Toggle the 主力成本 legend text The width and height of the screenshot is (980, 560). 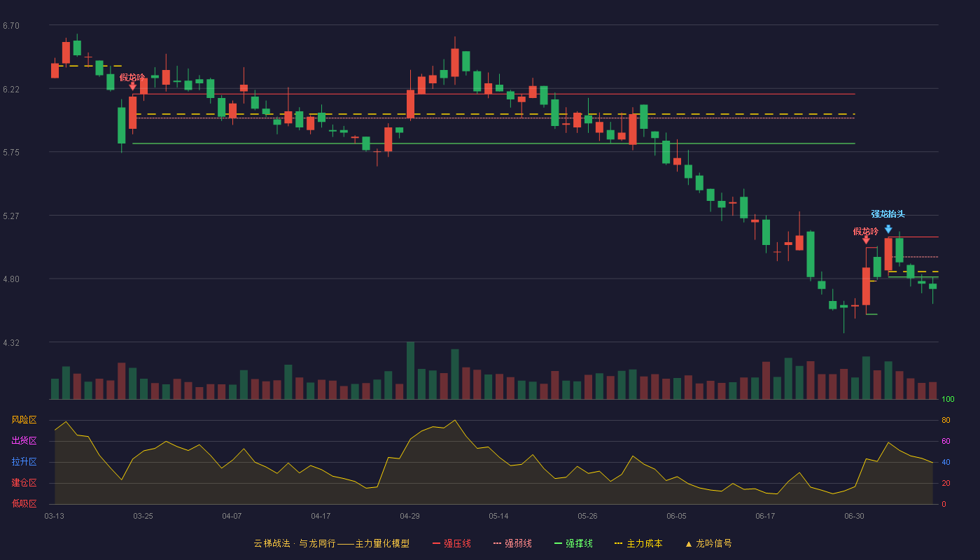pyautogui.click(x=645, y=543)
